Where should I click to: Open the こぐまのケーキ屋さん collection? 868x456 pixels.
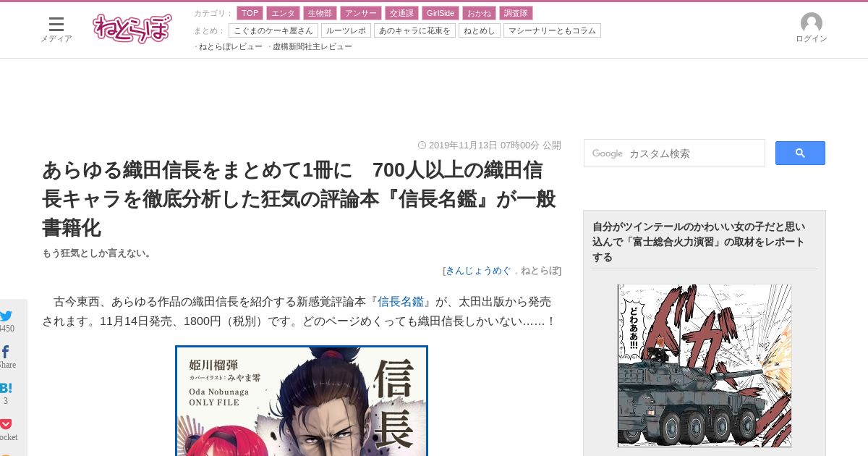pyautogui.click(x=273, y=30)
